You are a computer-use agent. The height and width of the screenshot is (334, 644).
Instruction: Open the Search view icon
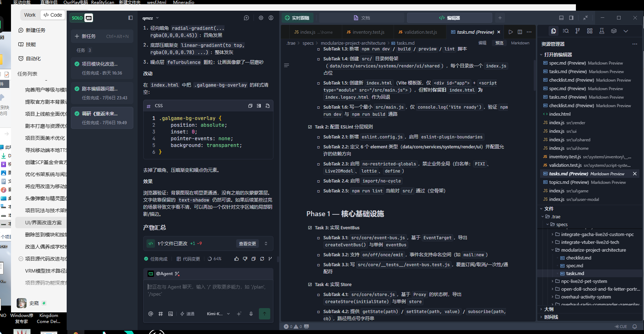[566, 31]
